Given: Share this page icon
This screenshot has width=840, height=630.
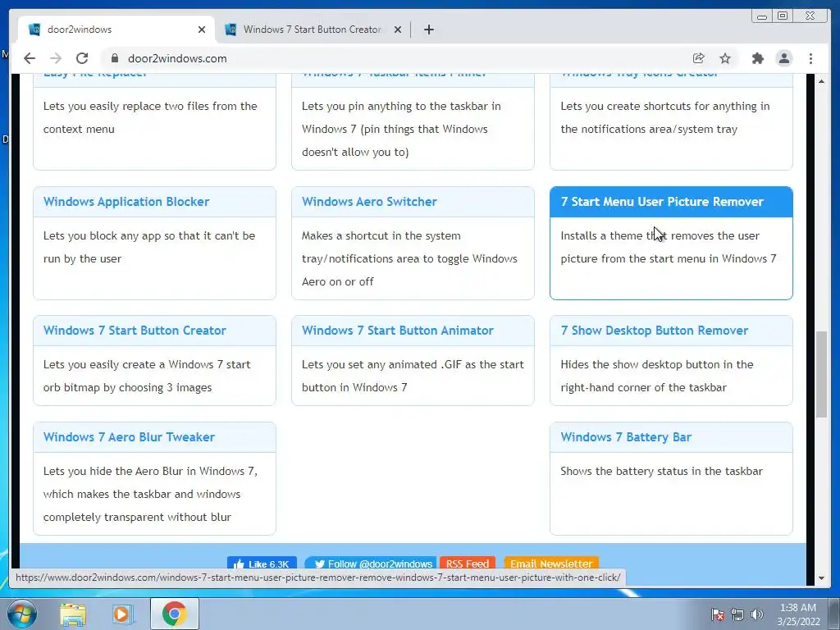Looking at the screenshot, I should coord(698,58).
